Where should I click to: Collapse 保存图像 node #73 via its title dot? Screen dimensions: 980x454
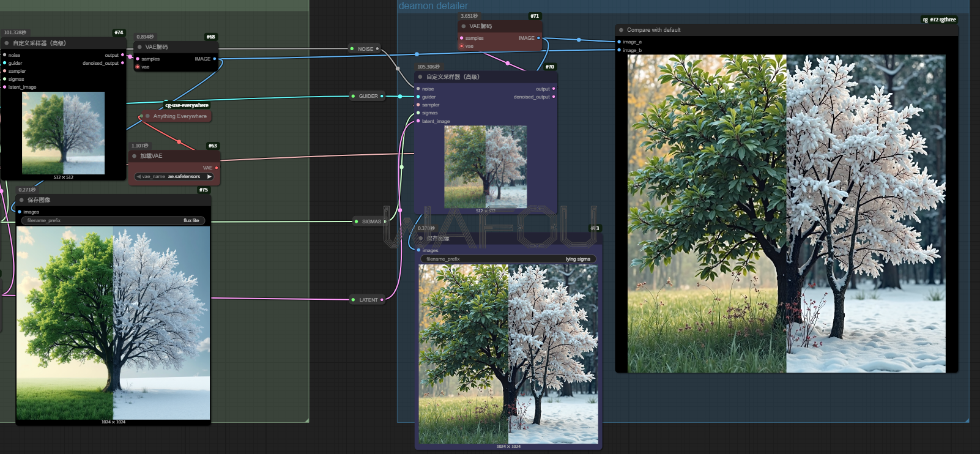tap(420, 239)
